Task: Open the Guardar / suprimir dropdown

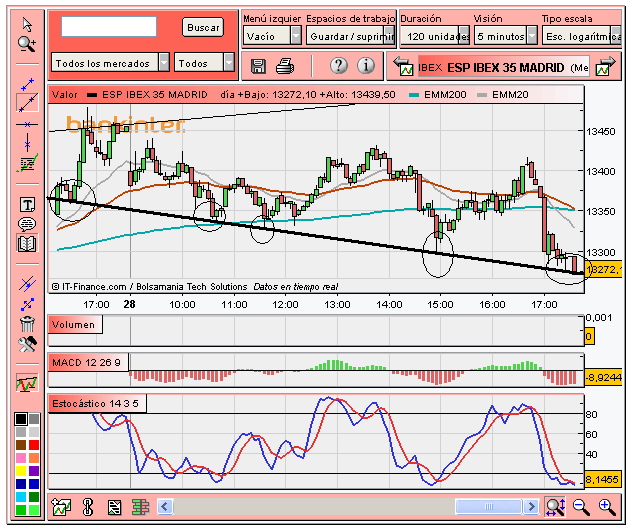Action: pyautogui.click(x=350, y=36)
